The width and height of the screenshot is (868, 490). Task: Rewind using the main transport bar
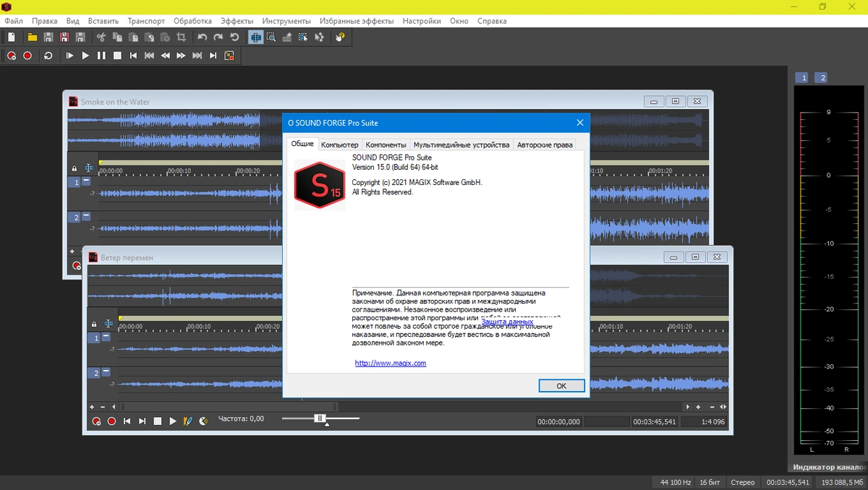(165, 56)
